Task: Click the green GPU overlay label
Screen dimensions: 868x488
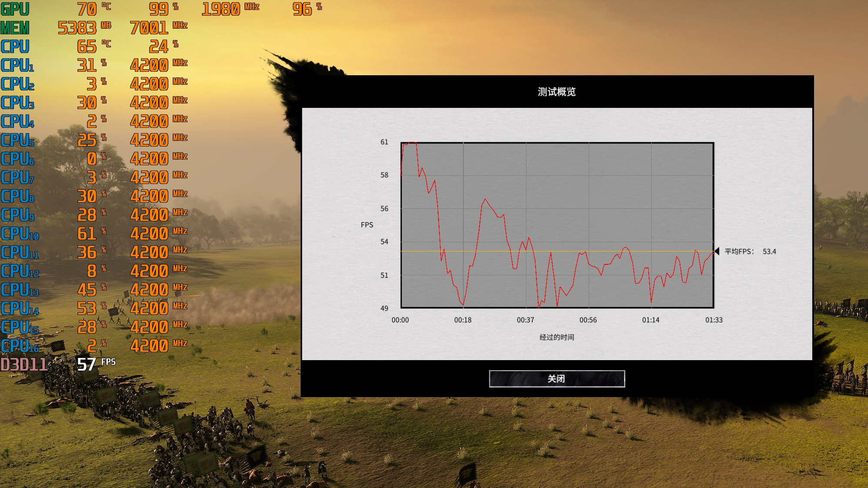Action: point(15,9)
